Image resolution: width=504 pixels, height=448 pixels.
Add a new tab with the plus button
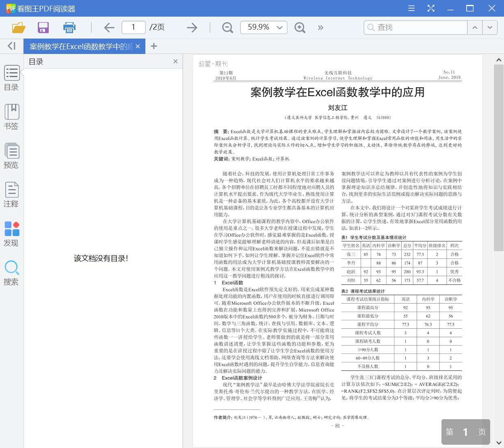pos(154,46)
